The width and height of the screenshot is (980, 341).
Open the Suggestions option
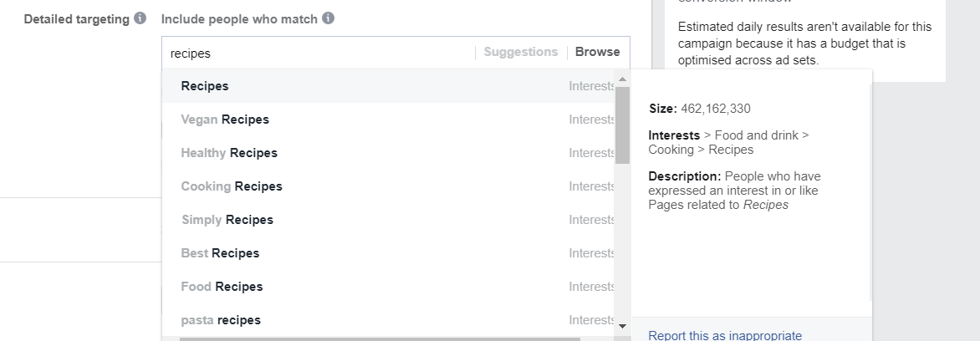(x=521, y=53)
